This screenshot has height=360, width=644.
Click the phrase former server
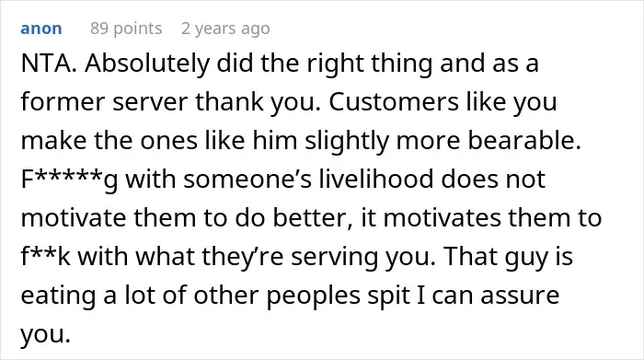pos(104,102)
